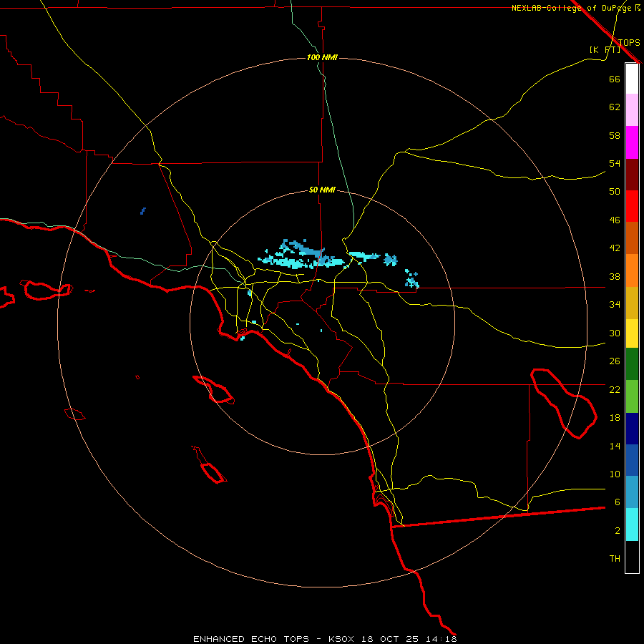Select the dark red maroon scale segment
The width and height of the screenshot is (644, 644).
click(x=632, y=174)
